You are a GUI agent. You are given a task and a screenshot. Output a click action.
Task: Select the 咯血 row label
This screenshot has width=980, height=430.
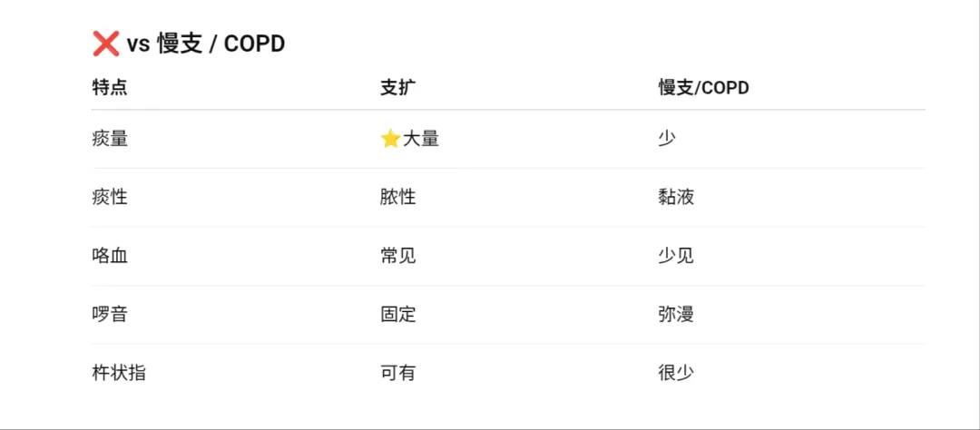(110, 256)
